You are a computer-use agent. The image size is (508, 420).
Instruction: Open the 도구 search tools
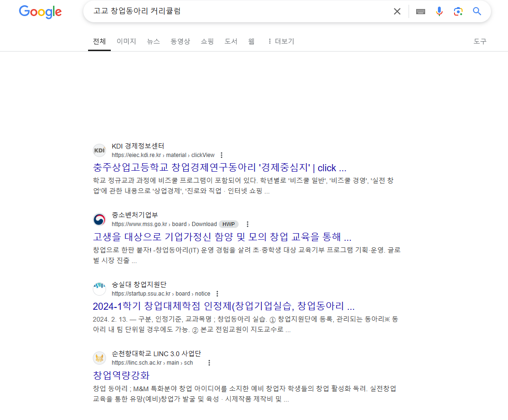480,42
